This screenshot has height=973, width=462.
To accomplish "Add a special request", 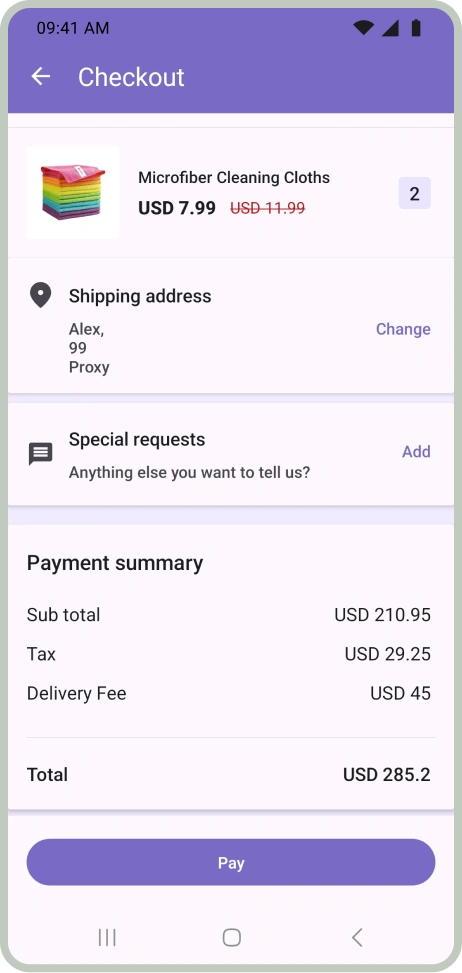I will click(416, 452).
